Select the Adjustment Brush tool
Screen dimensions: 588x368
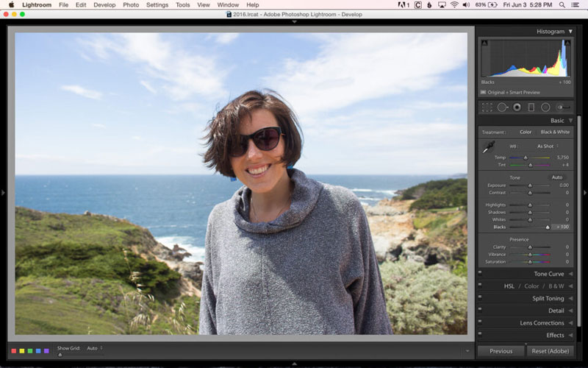coord(563,107)
